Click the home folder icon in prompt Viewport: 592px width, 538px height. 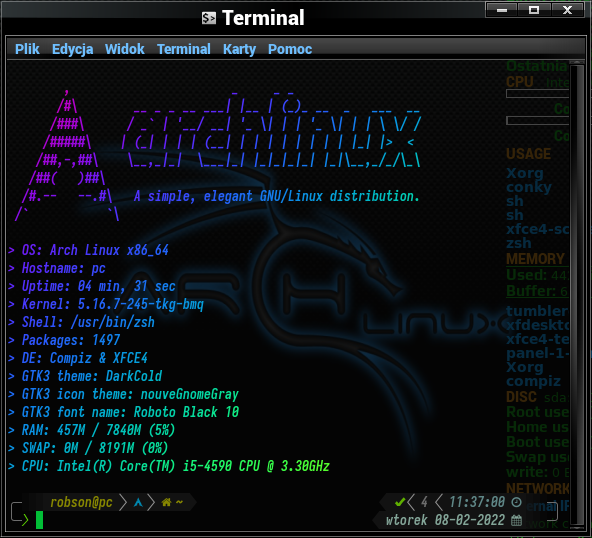tap(166, 502)
